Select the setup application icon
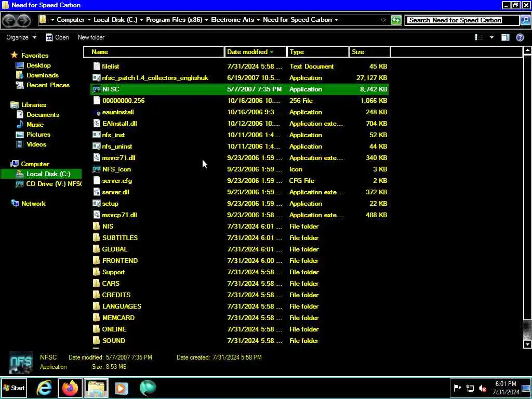532x399 pixels. click(x=97, y=204)
